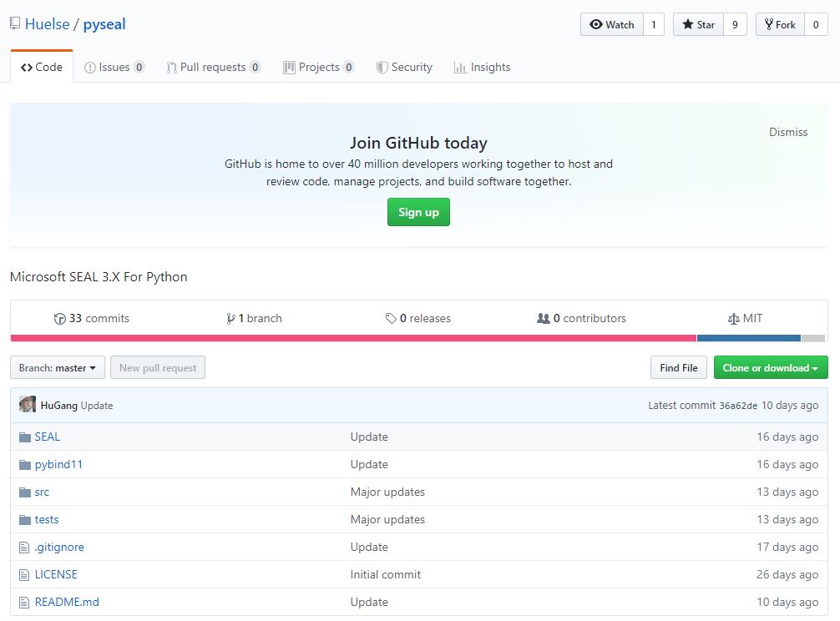Click the folder icon for src

(x=25, y=492)
